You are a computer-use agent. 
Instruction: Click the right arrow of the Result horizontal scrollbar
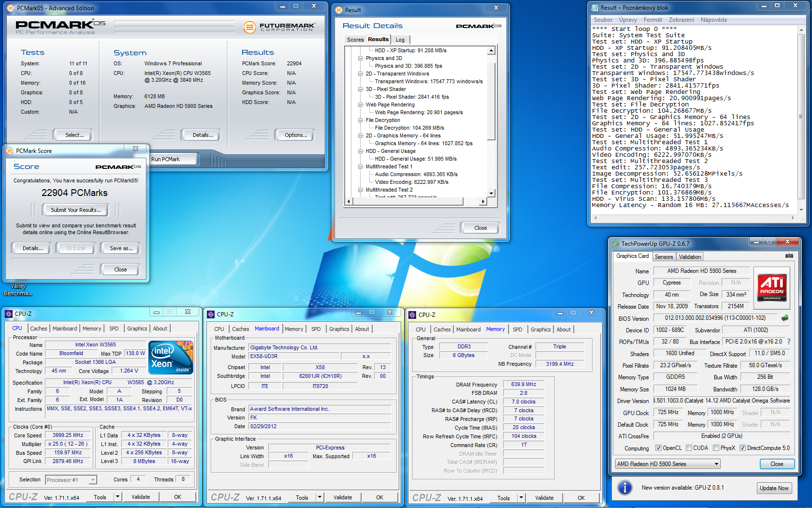[x=483, y=201]
